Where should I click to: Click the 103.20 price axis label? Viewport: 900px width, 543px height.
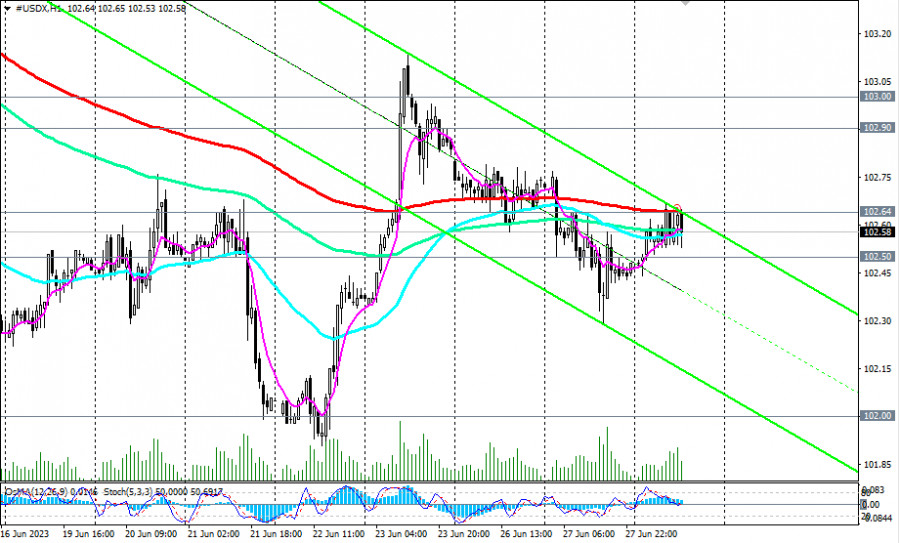click(878, 34)
